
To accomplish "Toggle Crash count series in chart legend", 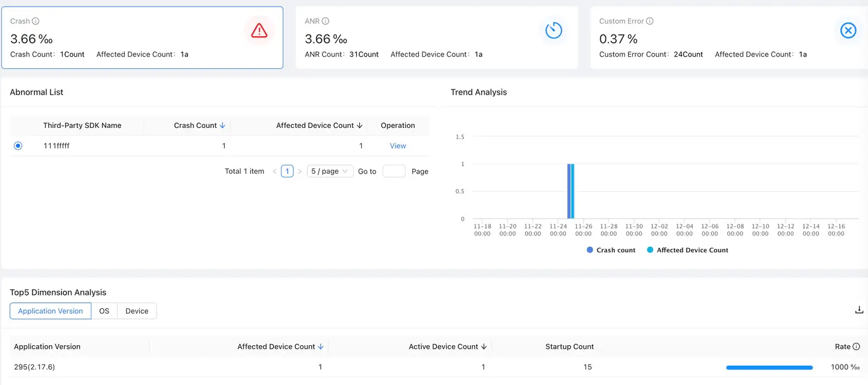I will 611,250.
